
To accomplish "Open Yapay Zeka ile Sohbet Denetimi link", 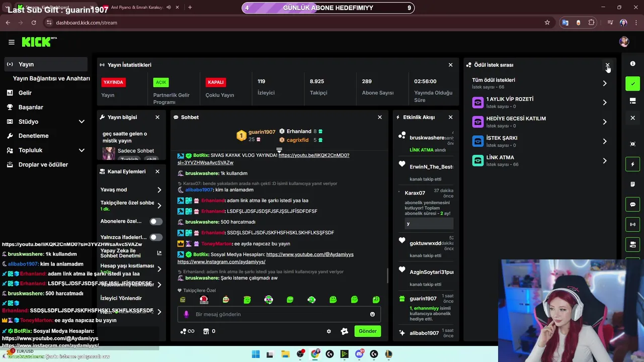I will pyautogui.click(x=159, y=253).
